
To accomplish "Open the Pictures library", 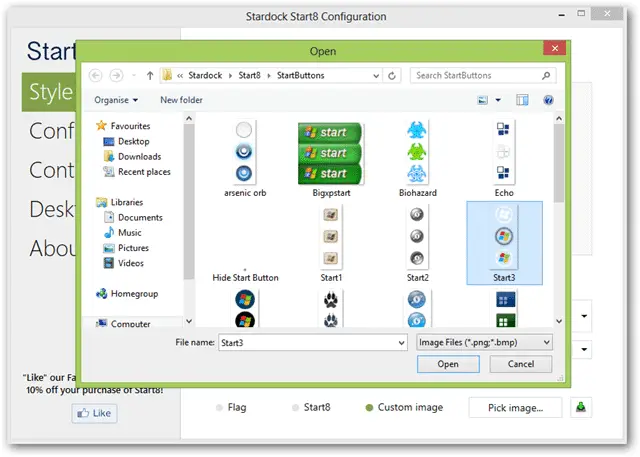I will point(126,248).
